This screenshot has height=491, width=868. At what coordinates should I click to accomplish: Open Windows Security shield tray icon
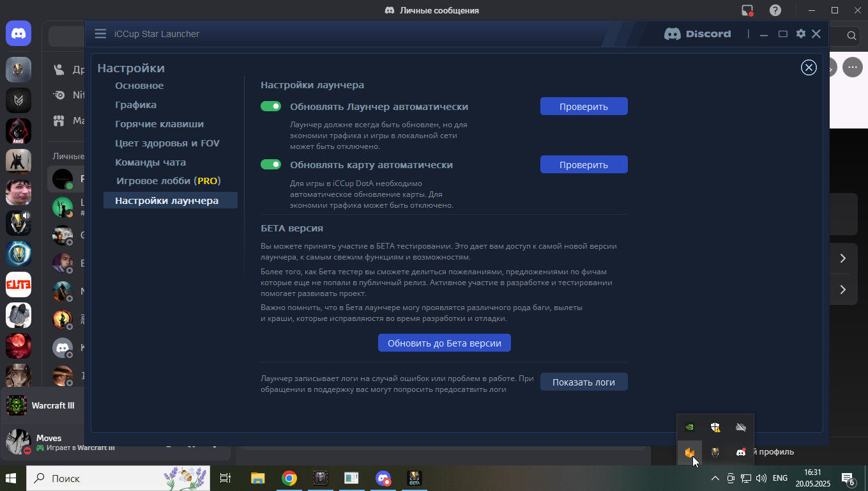tap(715, 426)
